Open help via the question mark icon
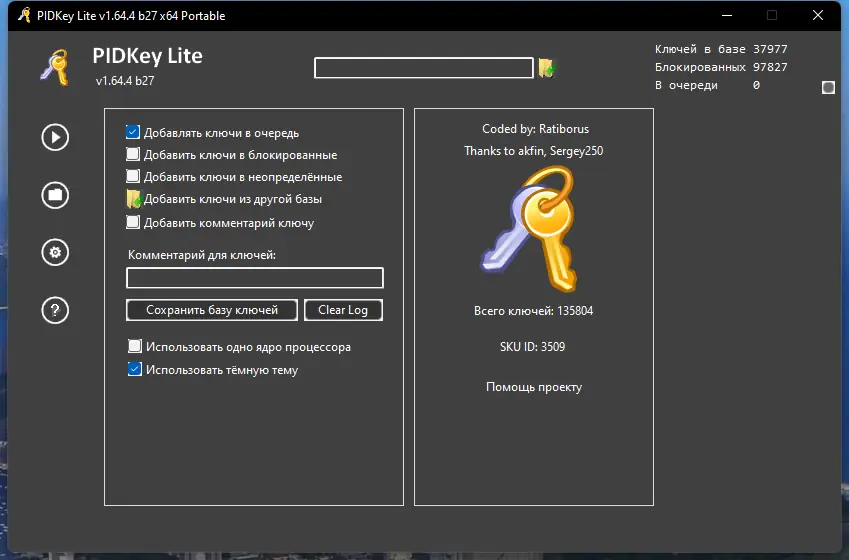The width and height of the screenshot is (849, 560). pos(55,310)
